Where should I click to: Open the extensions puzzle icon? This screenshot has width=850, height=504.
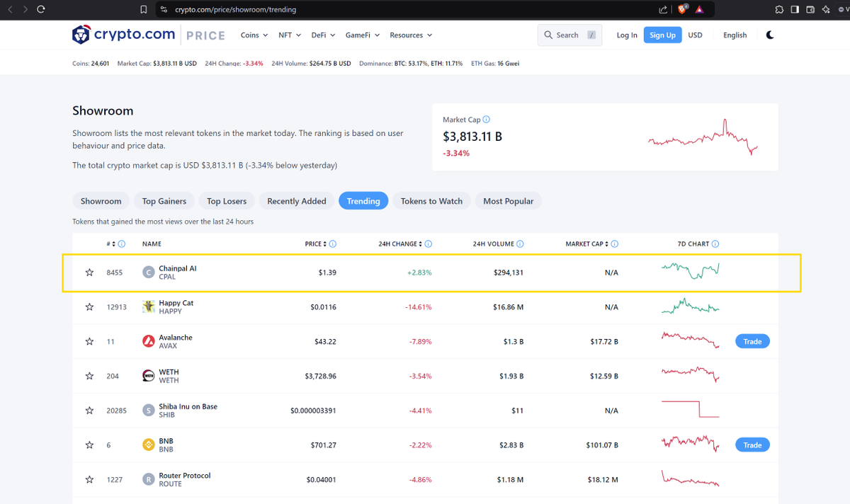[x=779, y=9]
